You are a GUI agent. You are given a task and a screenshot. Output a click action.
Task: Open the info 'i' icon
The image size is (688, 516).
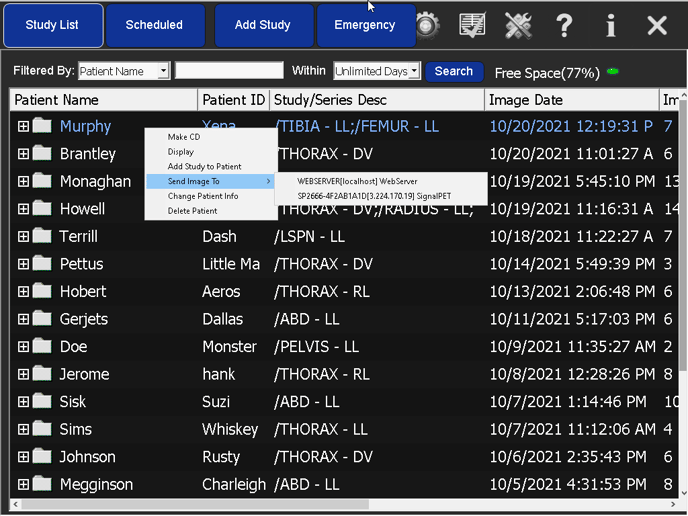pos(610,26)
